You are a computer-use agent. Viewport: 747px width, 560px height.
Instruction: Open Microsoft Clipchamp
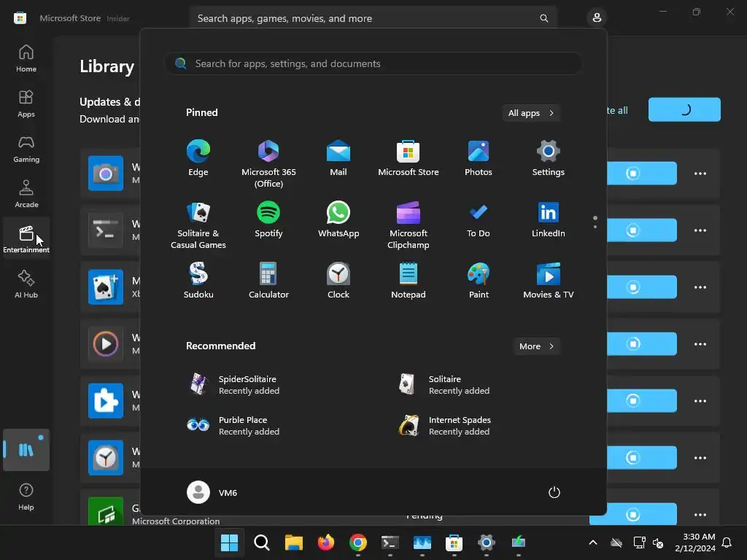tap(409, 225)
